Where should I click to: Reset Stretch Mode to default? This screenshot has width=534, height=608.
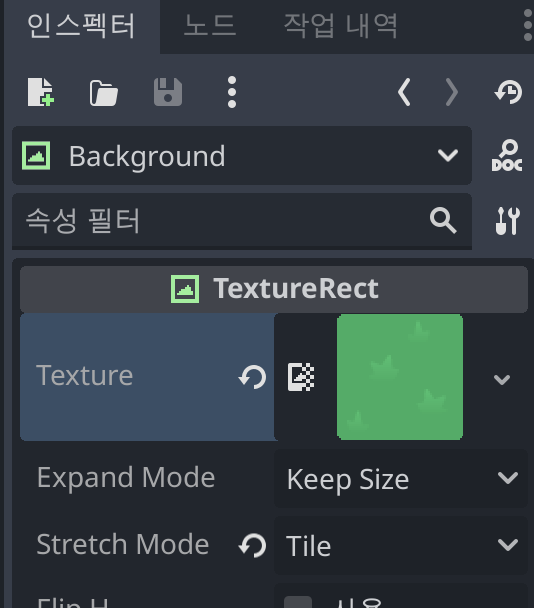click(x=252, y=545)
